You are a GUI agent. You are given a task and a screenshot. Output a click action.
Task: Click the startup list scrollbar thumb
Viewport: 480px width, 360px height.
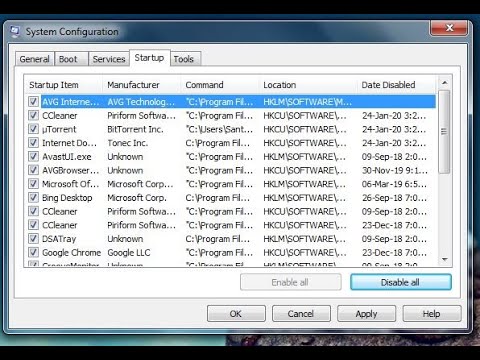click(444, 132)
